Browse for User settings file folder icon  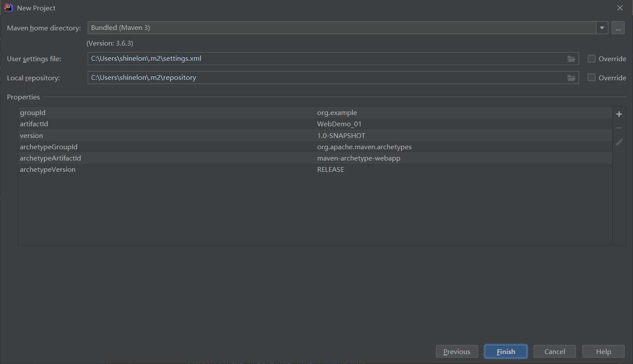pos(571,59)
